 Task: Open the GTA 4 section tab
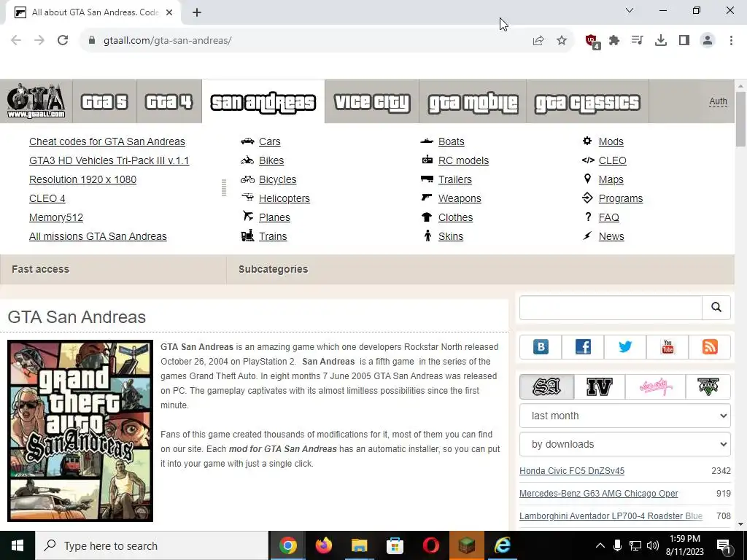tap(169, 101)
